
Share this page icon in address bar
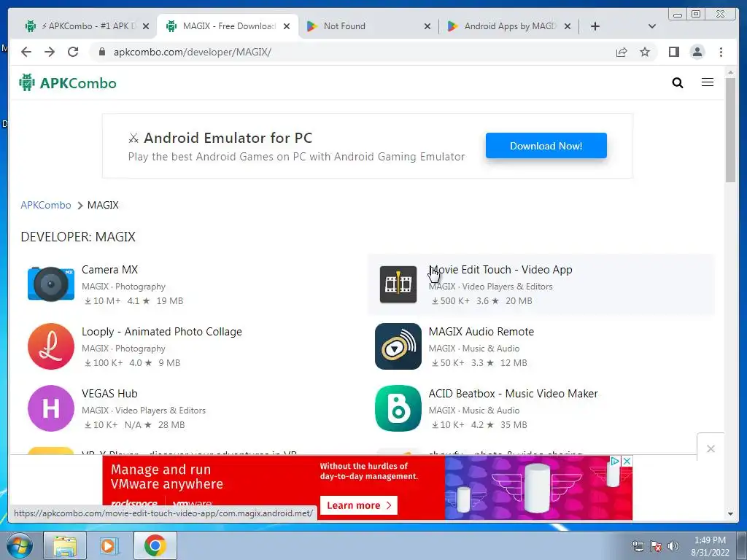point(622,52)
